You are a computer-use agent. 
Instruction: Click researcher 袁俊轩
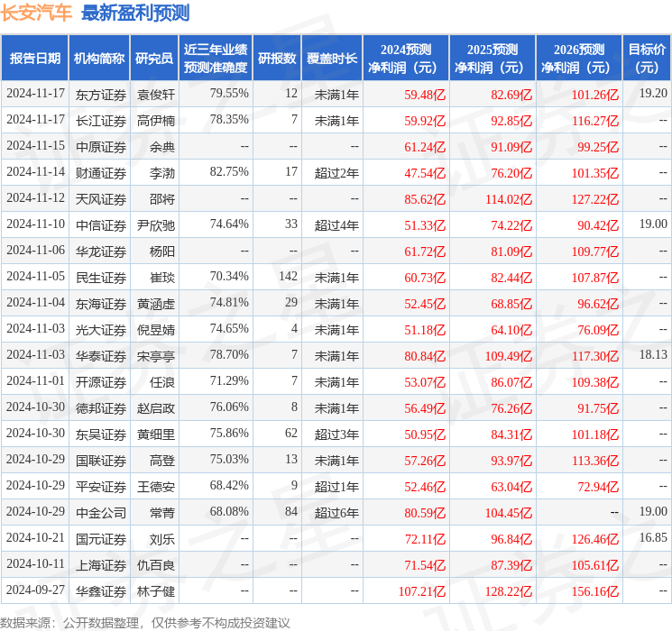[x=156, y=95]
